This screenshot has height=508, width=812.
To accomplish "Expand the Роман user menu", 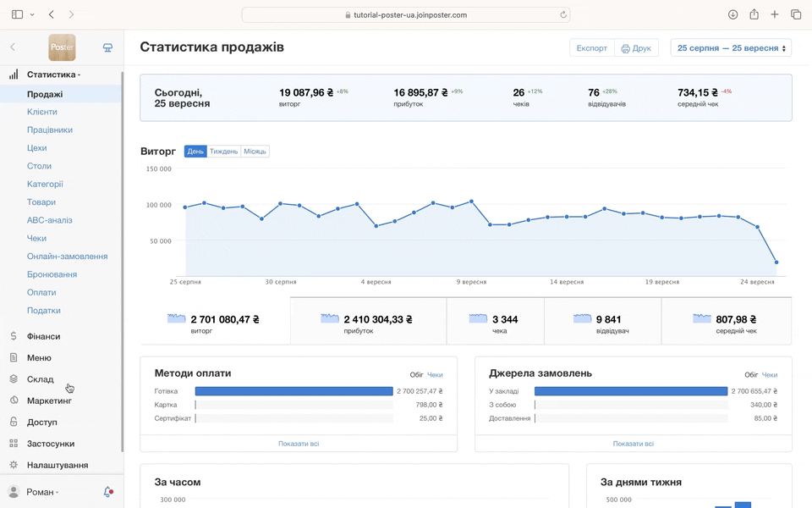I will tap(42, 492).
